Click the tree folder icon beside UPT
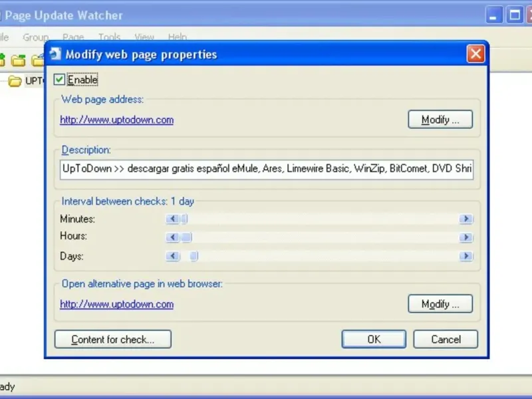 pyautogui.click(x=15, y=81)
